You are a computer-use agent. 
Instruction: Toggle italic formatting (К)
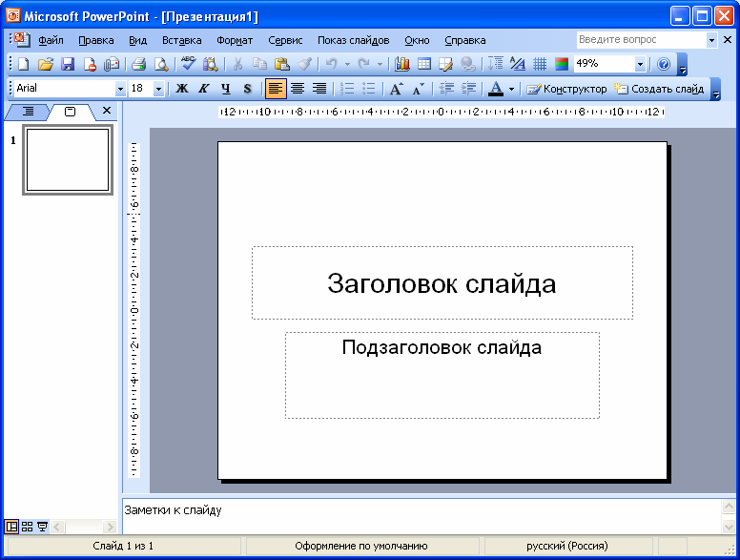203,89
